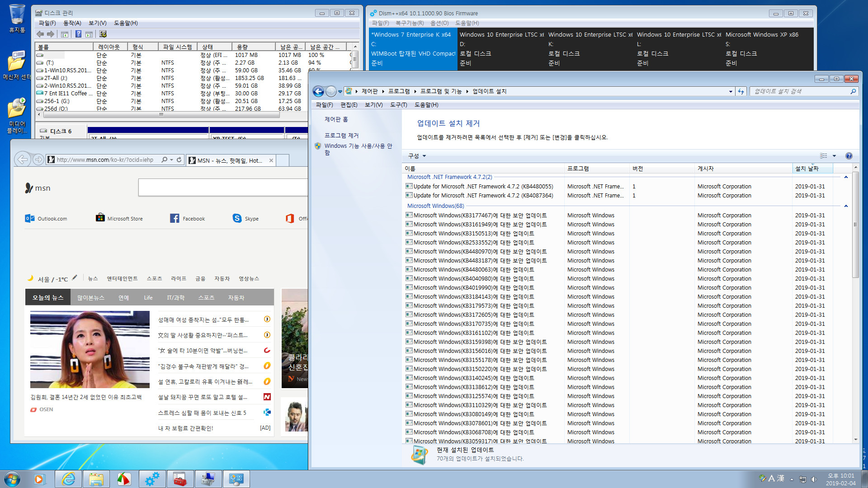Open the Facebook link on MSN
The image size is (868, 488).
tap(188, 219)
